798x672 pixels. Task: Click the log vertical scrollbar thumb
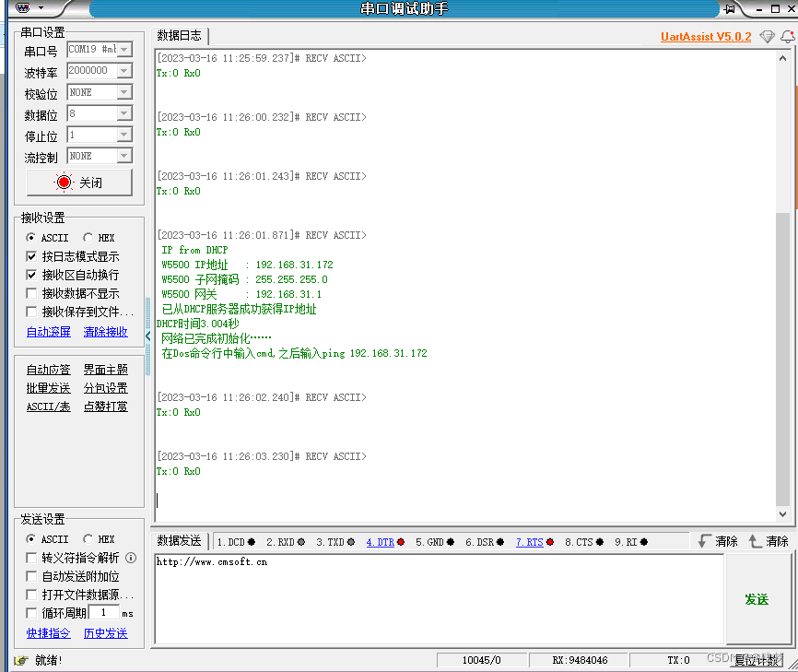(x=782, y=359)
